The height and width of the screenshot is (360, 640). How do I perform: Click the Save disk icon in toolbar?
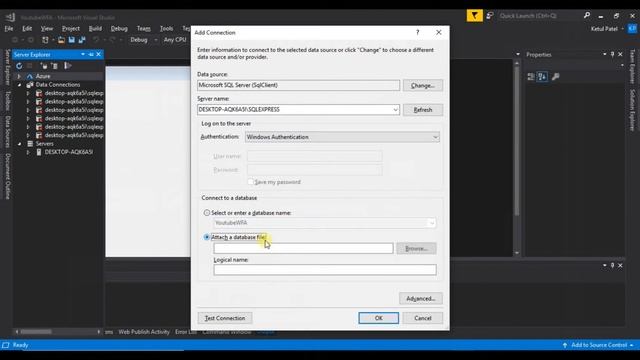72,40
